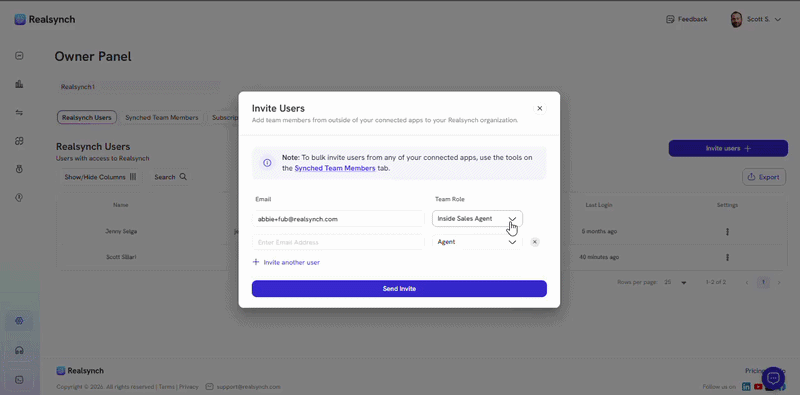This screenshot has width=800, height=395.
Task: Click the empty Enter Email Address field
Action: click(x=338, y=242)
